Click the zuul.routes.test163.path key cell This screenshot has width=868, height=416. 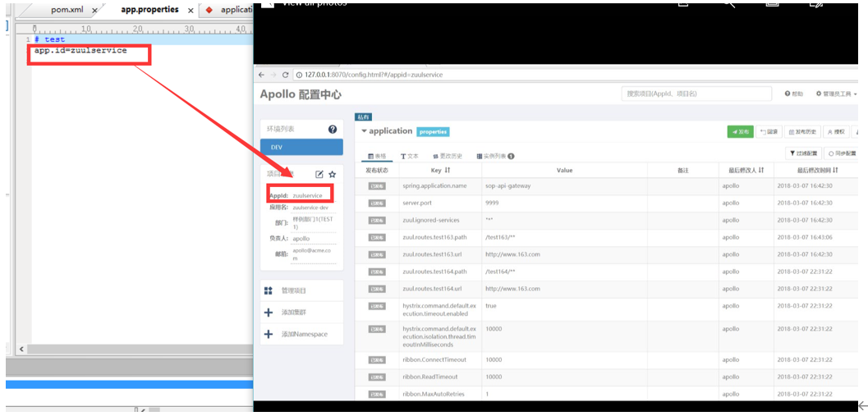click(440, 238)
